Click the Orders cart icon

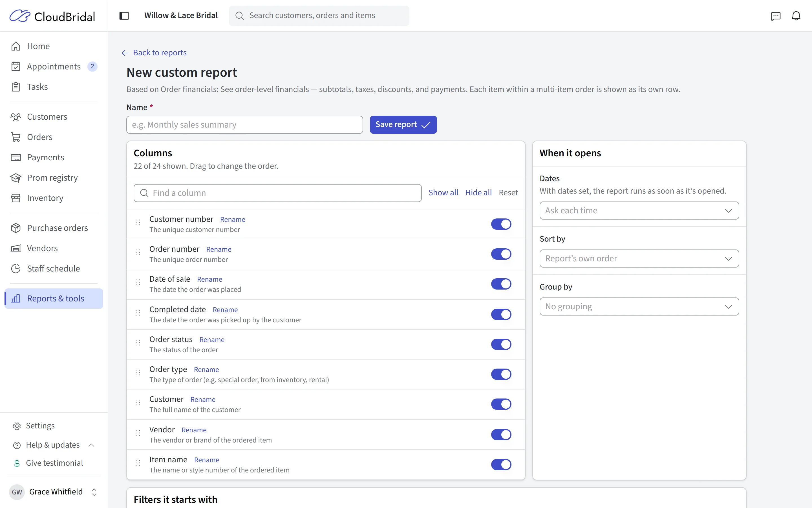coord(16,137)
